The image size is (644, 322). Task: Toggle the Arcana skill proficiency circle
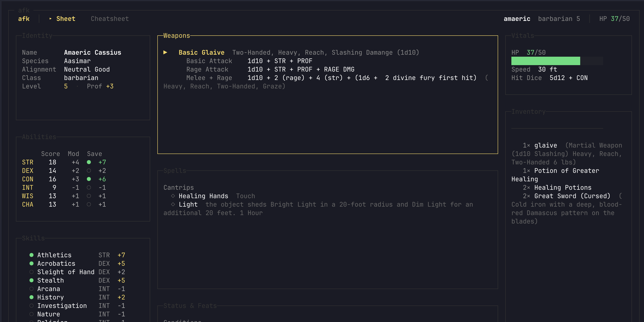click(x=32, y=289)
